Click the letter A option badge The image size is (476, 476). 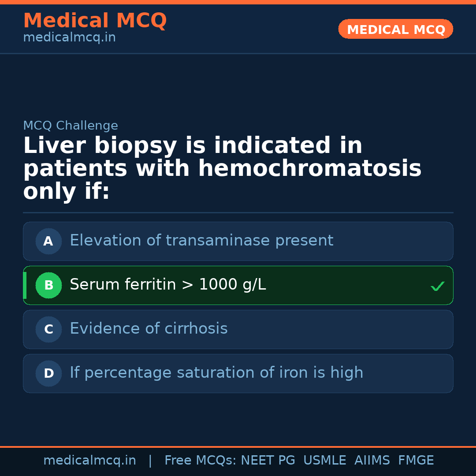pyautogui.click(x=48, y=241)
